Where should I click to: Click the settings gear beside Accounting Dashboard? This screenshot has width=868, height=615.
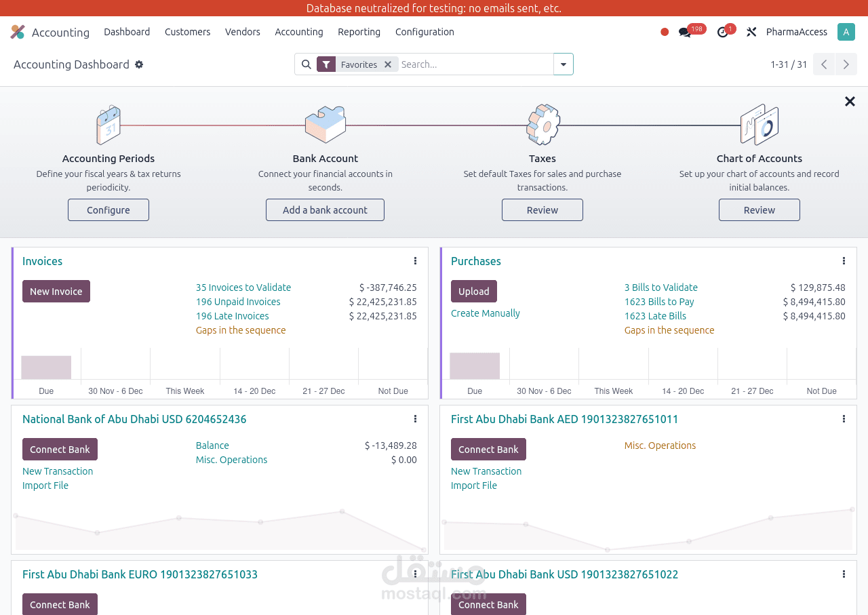pos(139,64)
